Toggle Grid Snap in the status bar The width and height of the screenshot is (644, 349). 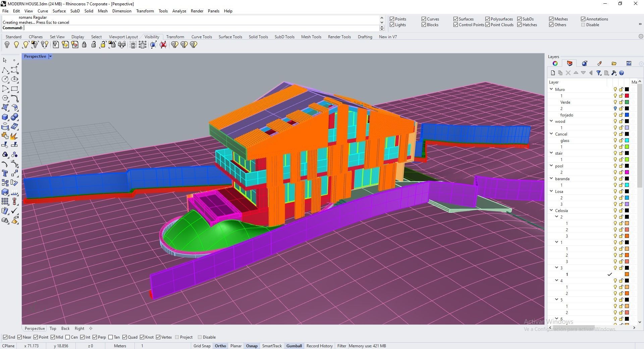click(202, 346)
